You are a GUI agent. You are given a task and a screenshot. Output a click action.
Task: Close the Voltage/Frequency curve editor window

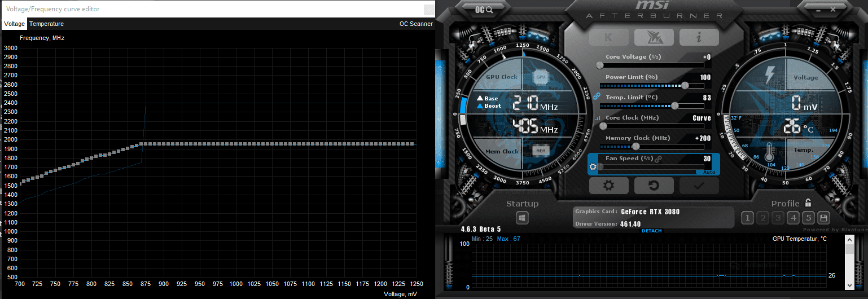click(429, 9)
